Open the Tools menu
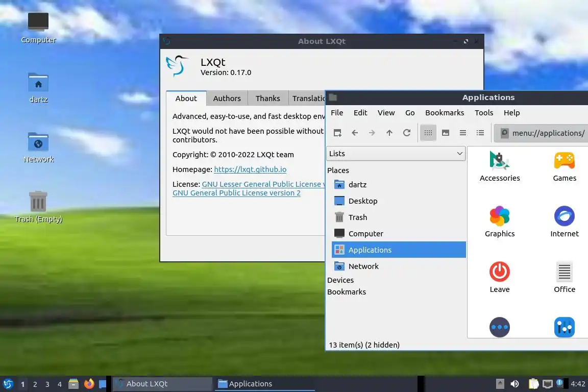Viewport: 588px width, 392px height. click(x=484, y=112)
